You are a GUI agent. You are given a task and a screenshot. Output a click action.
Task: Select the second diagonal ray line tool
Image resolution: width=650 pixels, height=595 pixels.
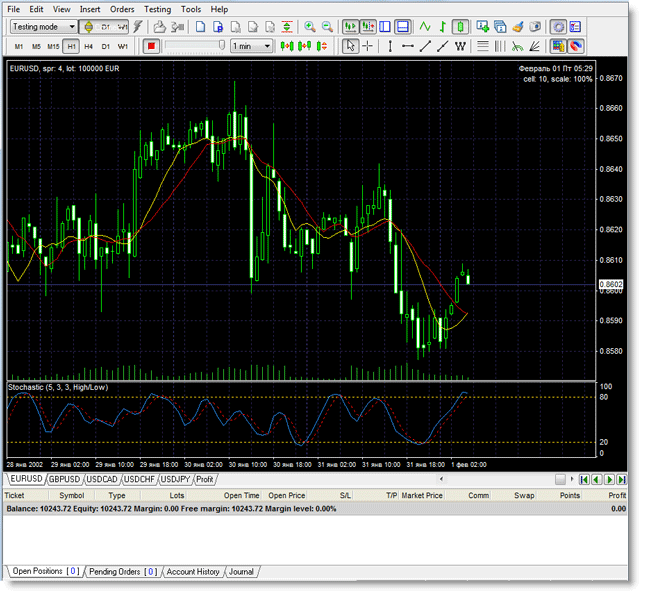pos(442,46)
